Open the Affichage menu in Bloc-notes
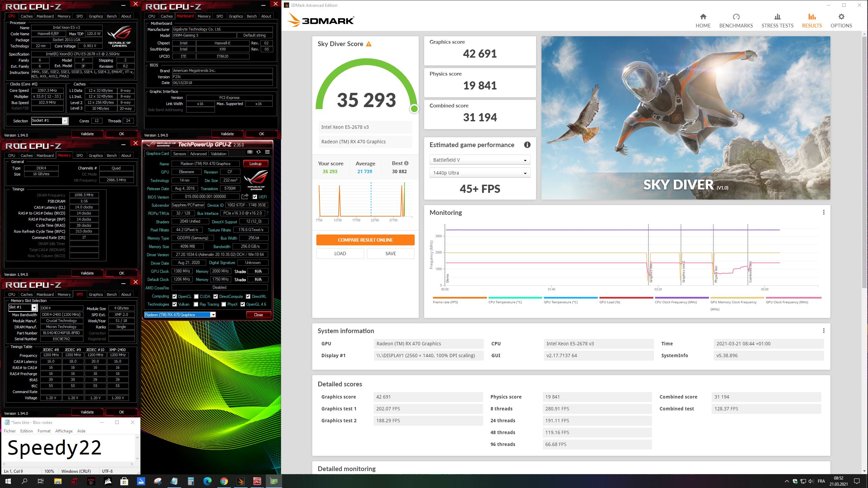 coord(64,431)
